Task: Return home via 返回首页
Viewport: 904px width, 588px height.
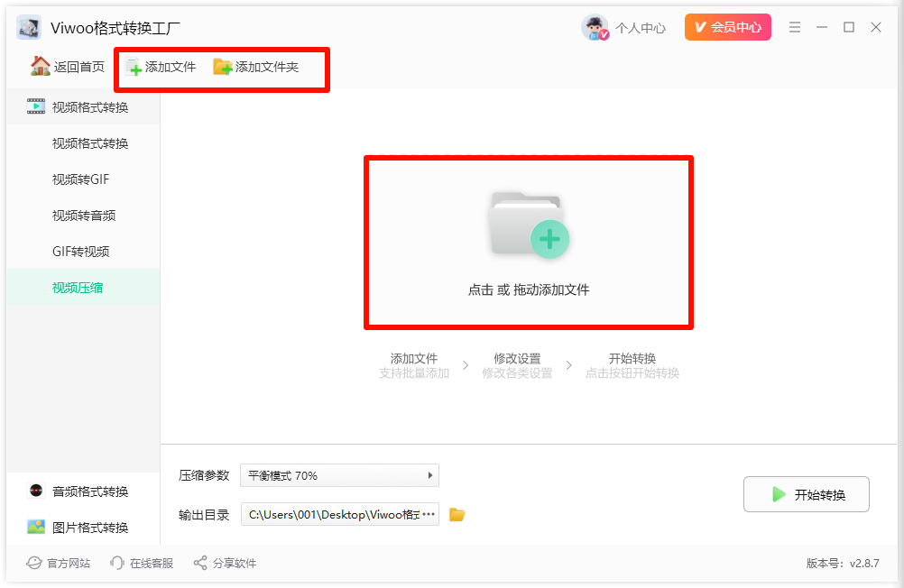Action: tap(68, 67)
